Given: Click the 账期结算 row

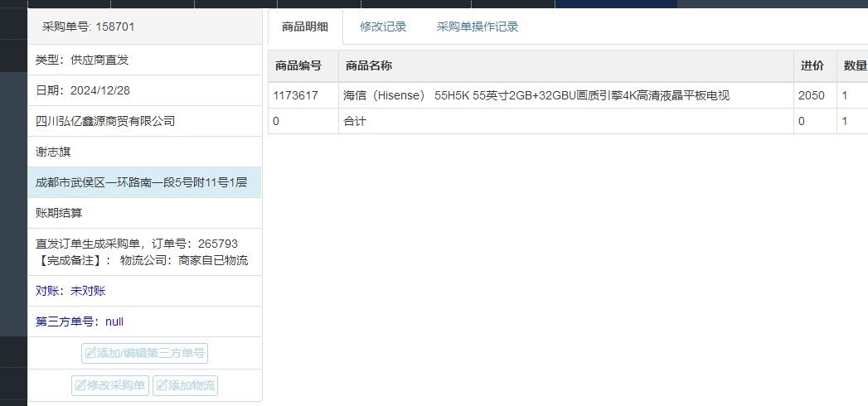Looking at the screenshot, I should [144, 213].
